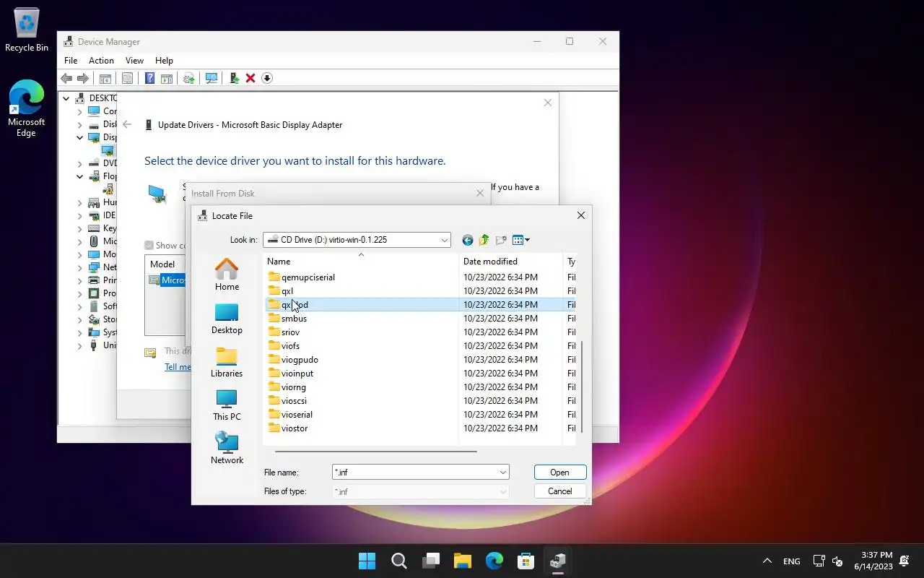This screenshot has width=924, height=578.
Task: Go to last visited folder in Locate File
Action: click(x=468, y=240)
